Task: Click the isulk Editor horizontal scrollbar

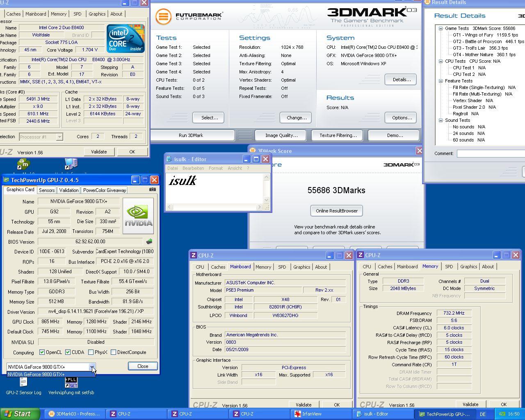Action: [215, 207]
